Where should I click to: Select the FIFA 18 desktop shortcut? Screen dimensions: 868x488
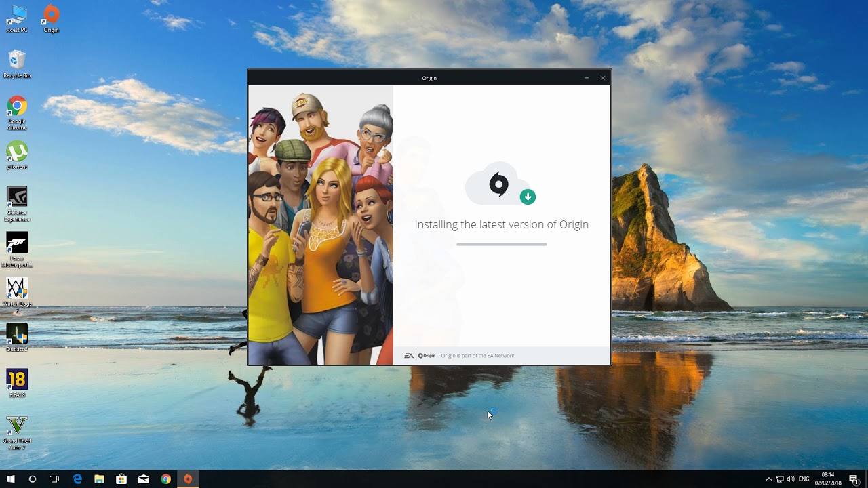17,383
